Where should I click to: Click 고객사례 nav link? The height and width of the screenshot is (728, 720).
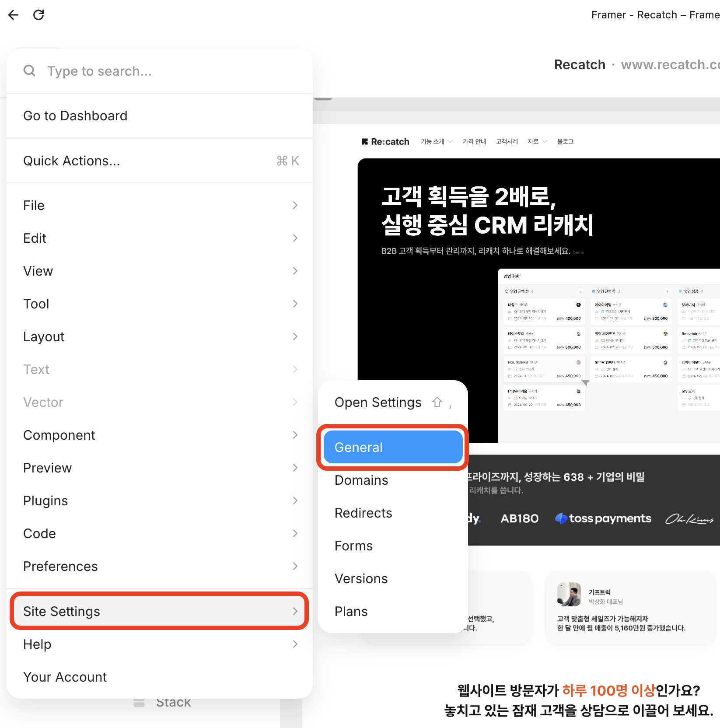507,142
